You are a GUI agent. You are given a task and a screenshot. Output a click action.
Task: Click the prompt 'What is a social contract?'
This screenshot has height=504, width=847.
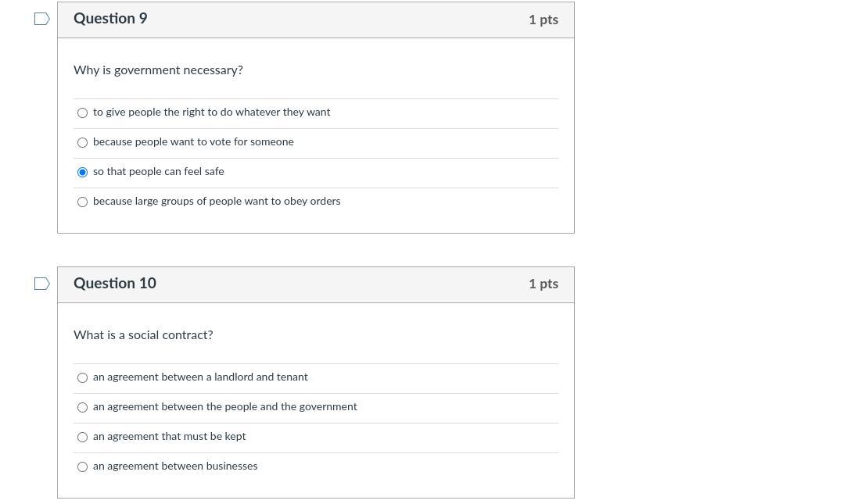point(143,335)
